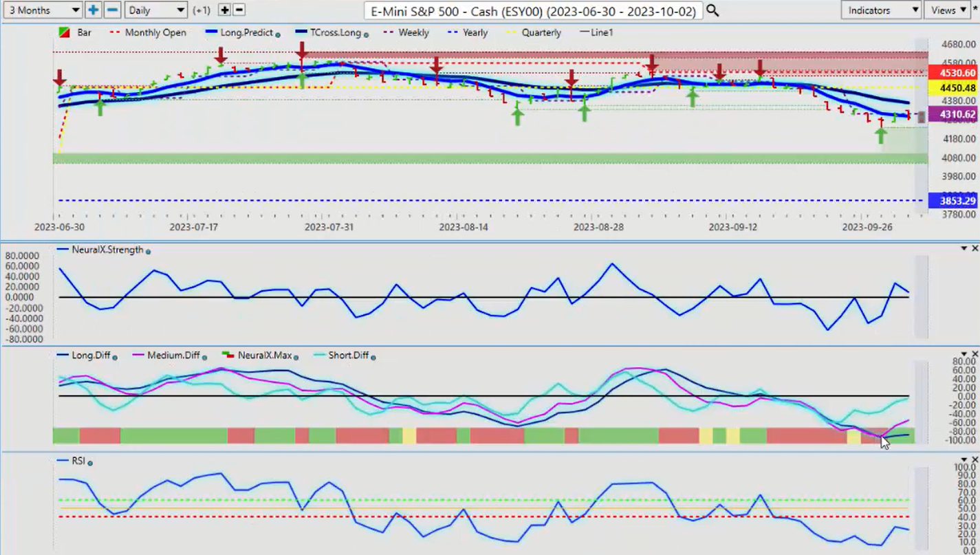Close the Long.Diff indicator panel
980x555 pixels.
[x=974, y=354]
